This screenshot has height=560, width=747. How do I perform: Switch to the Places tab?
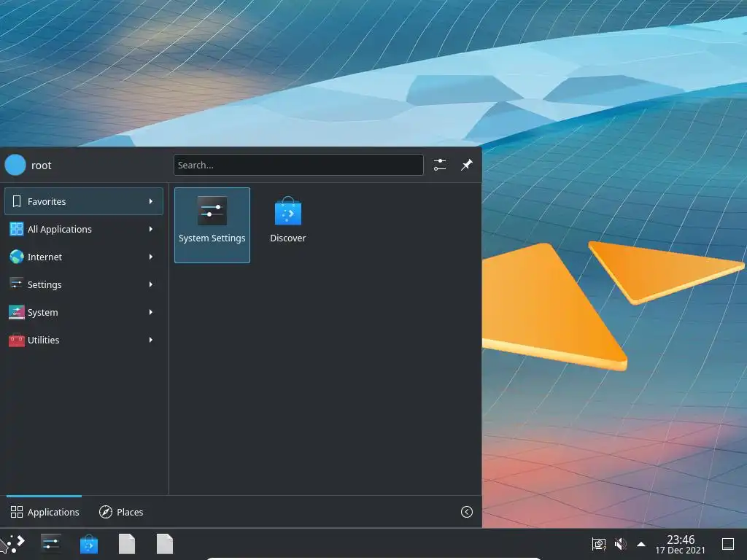[x=121, y=512]
